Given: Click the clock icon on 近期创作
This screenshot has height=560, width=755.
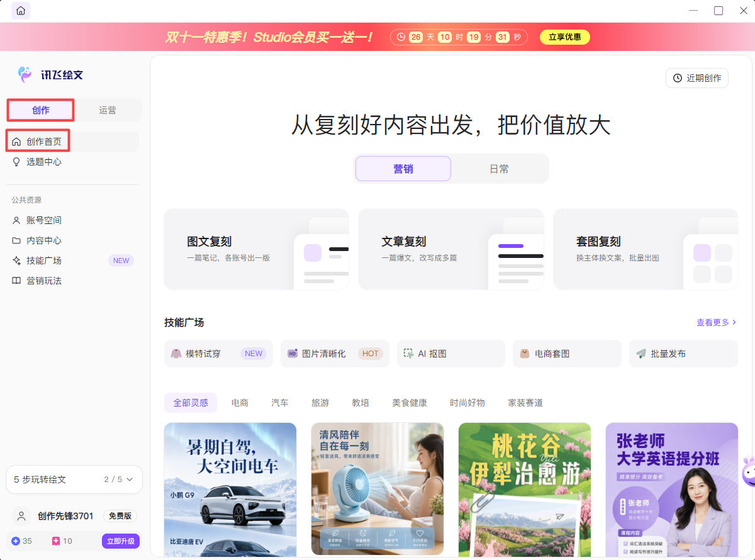Looking at the screenshot, I should 678,78.
